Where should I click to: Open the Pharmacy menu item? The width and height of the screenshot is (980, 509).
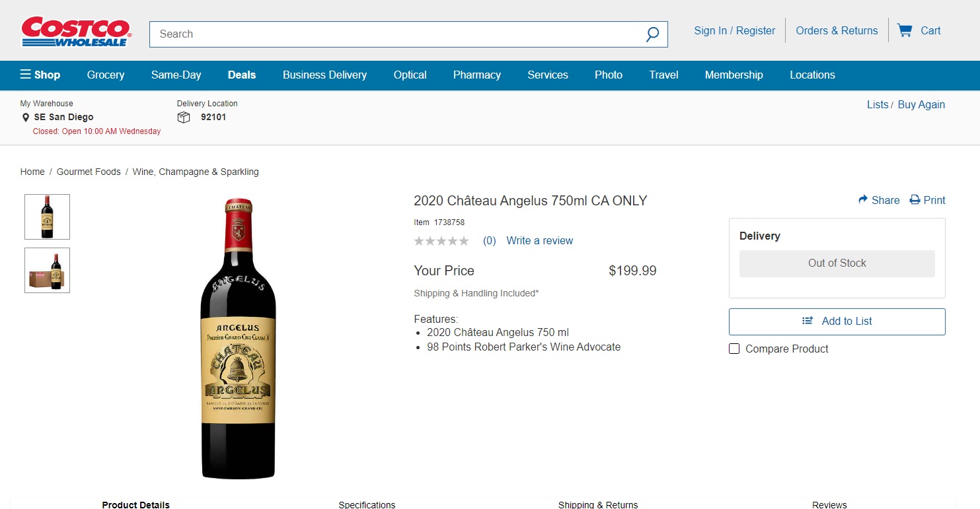click(x=476, y=75)
